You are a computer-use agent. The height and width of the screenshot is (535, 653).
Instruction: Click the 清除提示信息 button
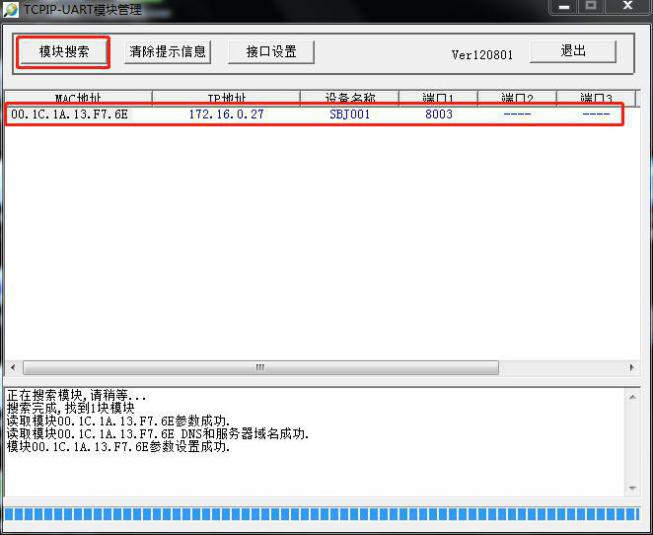167,52
